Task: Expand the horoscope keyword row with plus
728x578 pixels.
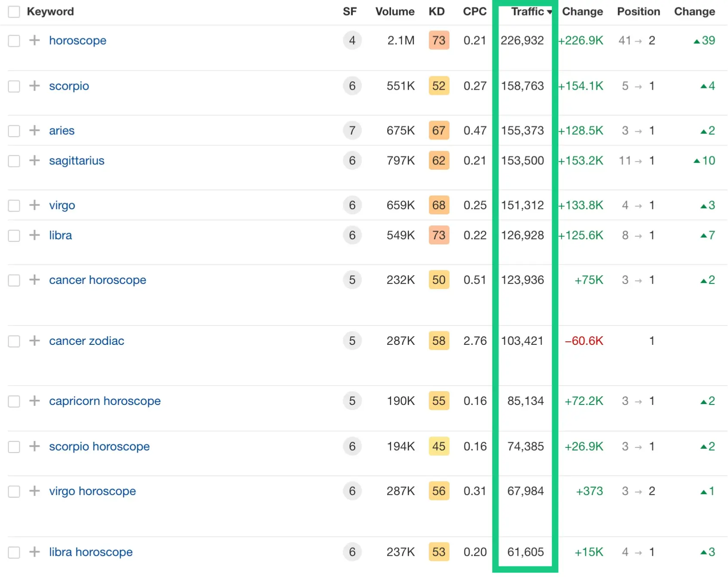Action: coord(34,40)
